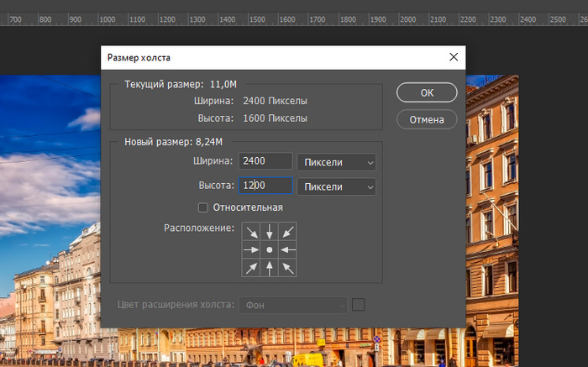
Task: Close the Размер холста dialog
Action: tap(454, 57)
